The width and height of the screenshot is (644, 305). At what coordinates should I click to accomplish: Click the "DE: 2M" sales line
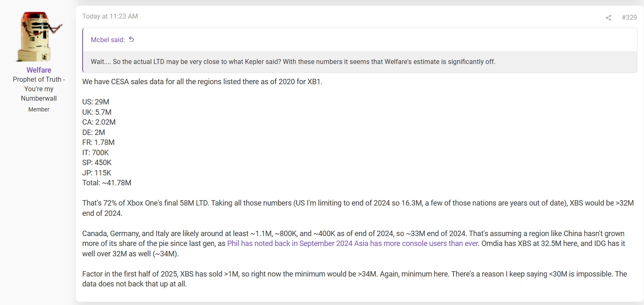(93, 132)
